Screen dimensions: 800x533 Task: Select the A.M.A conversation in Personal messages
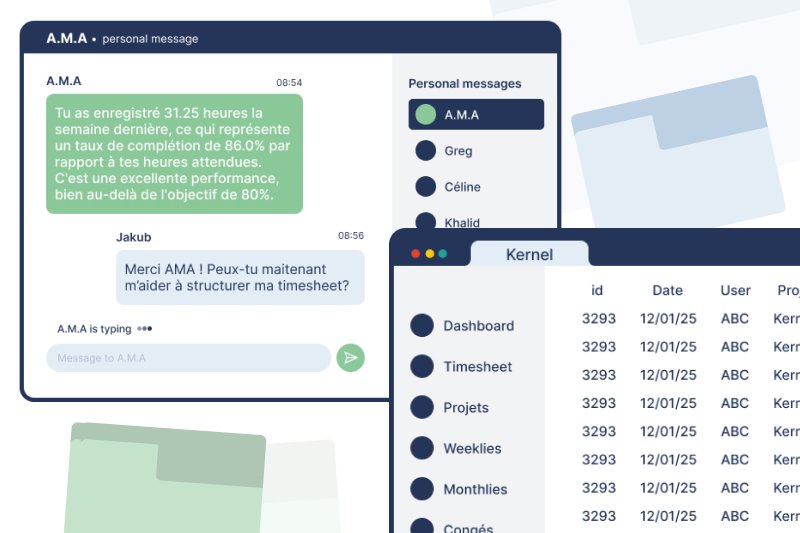pos(476,115)
